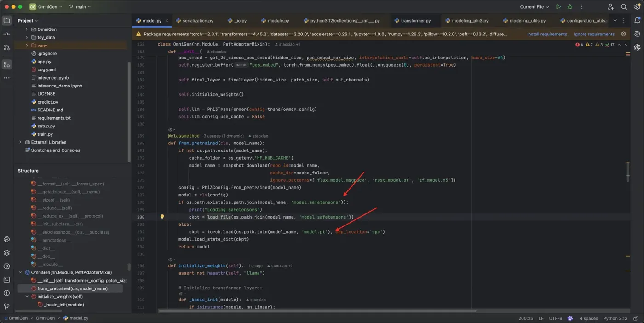This screenshot has width=644, height=323.
Task: Open more run actions menu
Action: click(x=581, y=7)
